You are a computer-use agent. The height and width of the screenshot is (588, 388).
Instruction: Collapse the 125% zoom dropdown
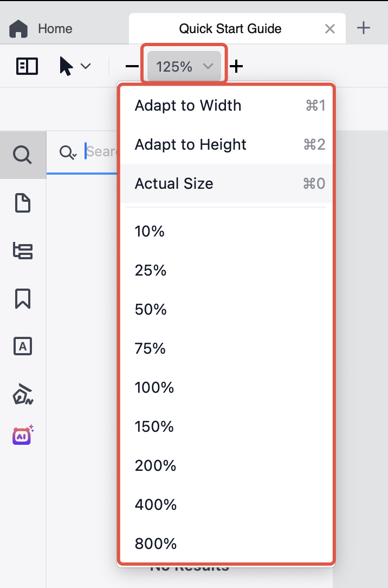point(184,67)
